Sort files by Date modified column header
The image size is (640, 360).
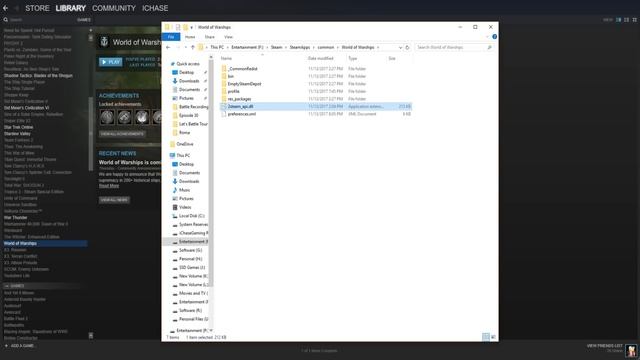(x=320, y=58)
